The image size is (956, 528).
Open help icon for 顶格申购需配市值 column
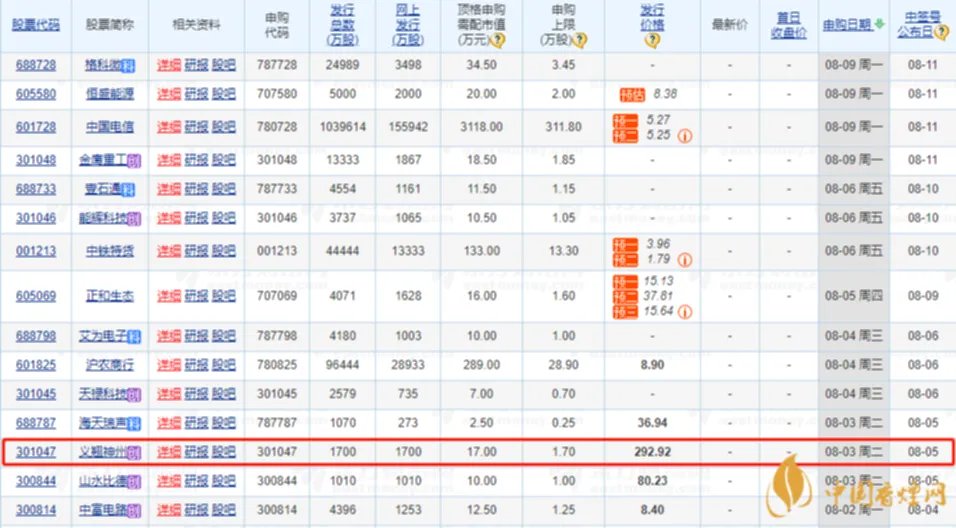click(498, 40)
